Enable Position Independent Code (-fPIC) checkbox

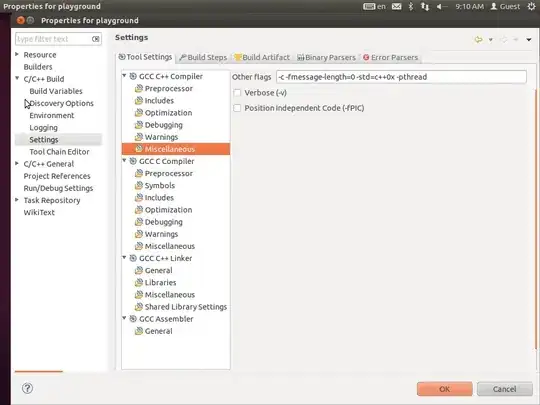pyautogui.click(x=237, y=108)
